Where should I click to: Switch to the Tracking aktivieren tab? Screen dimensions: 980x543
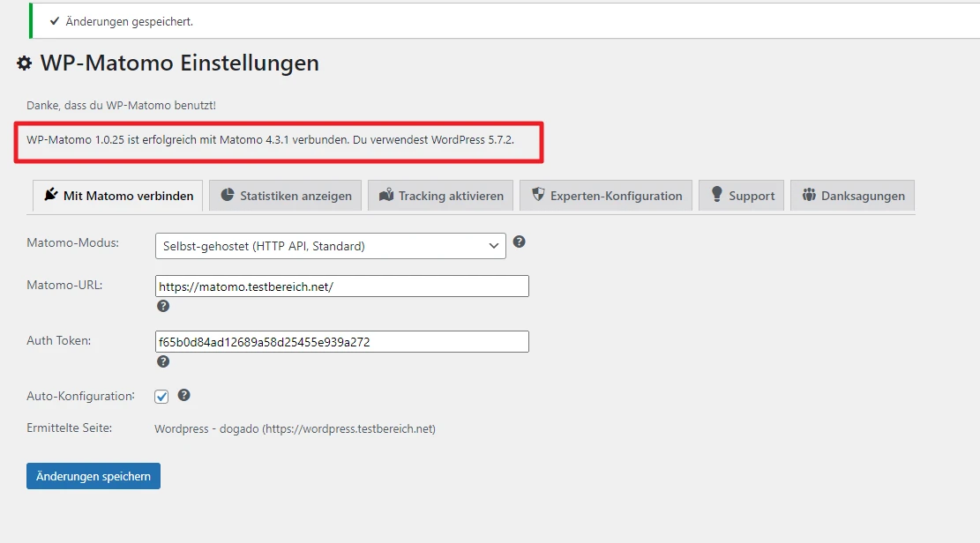click(440, 196)
